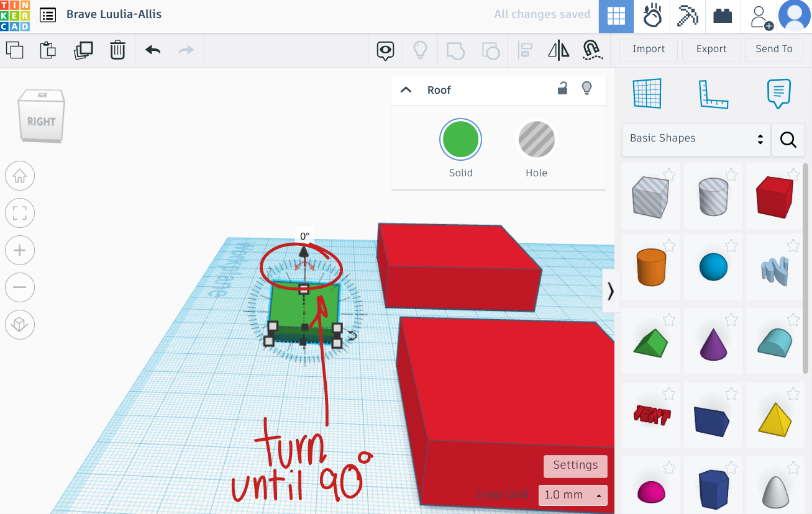Set the shape to Hole
812x514 pixels.
coord(537,140)
